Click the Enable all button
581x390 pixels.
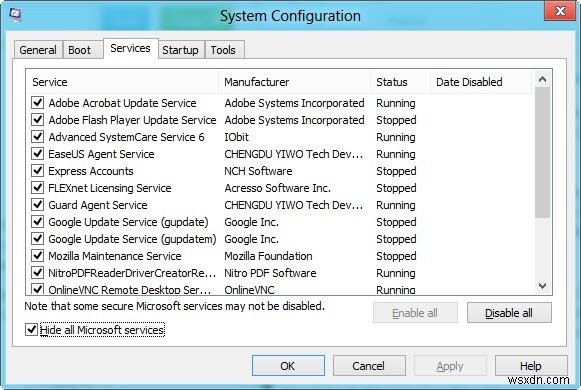[415, 313]
